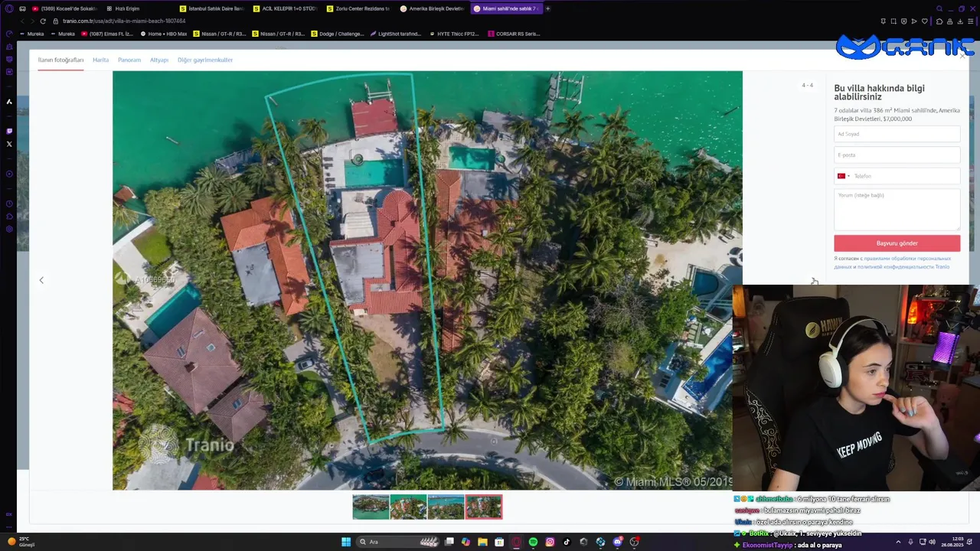Click the Windows taskbar search box

(x=398, y=542)
